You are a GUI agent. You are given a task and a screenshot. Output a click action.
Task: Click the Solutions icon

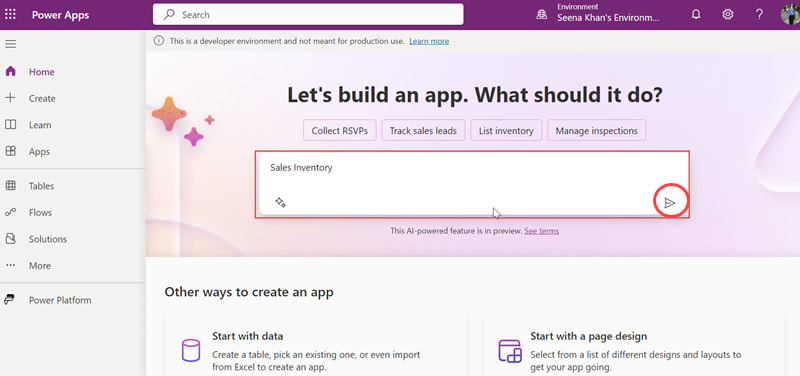tap(10, 239)
